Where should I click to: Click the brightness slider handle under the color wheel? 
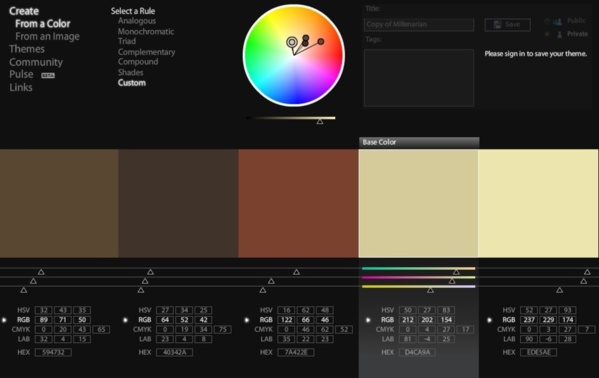tap(320, 122)
